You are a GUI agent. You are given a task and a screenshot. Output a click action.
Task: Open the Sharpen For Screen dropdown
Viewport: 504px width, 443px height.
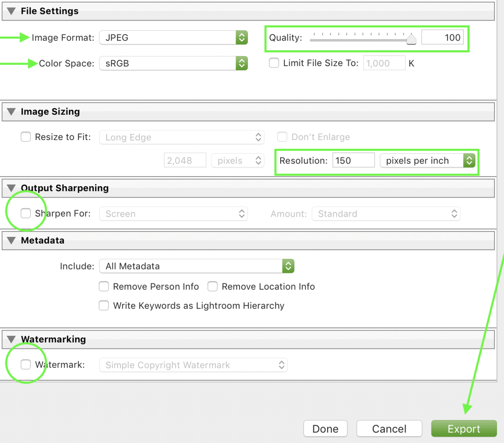[173, 214]
